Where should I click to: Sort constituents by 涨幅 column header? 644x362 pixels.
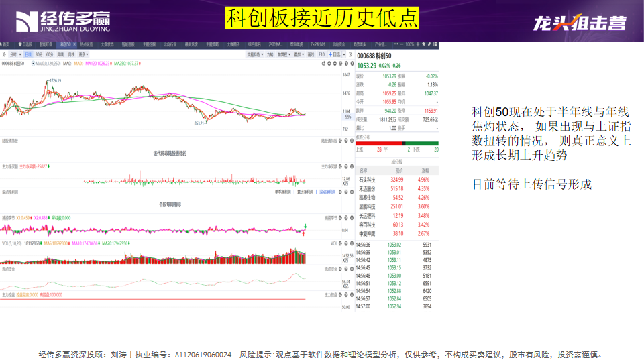[425, 170]
